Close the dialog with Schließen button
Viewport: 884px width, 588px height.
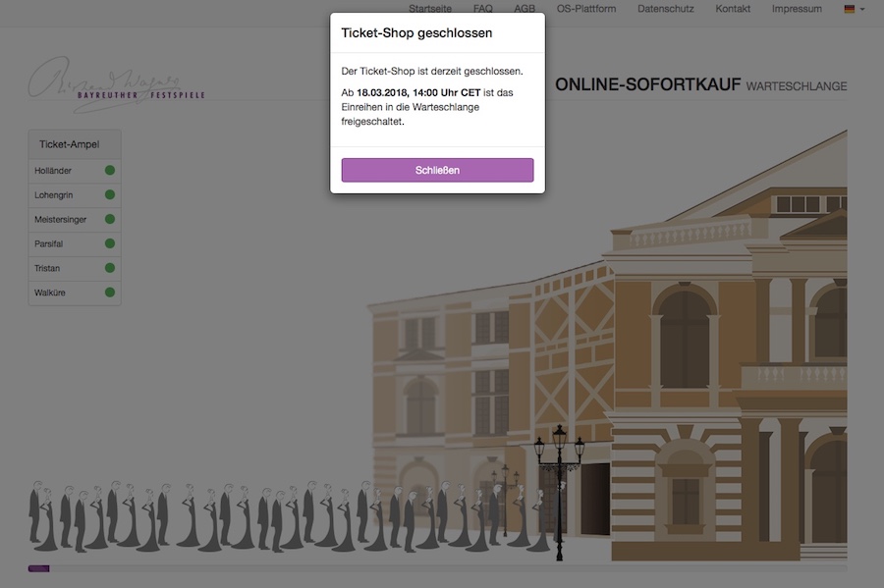pyautogui.click(x=437, y=170)
